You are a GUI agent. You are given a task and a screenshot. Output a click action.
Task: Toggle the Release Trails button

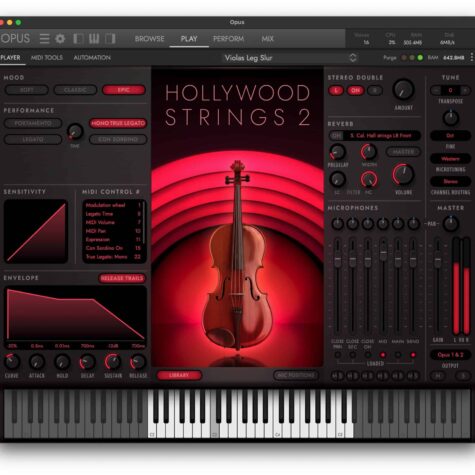pyautogui.click(x=122, y=278)
